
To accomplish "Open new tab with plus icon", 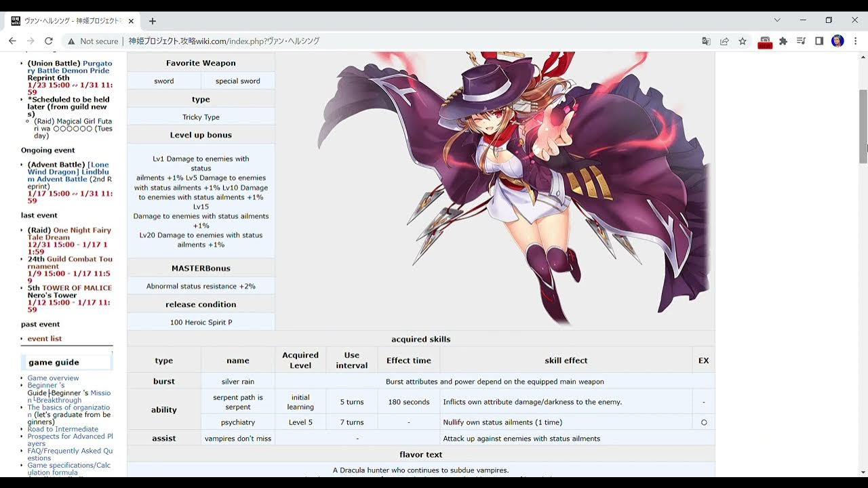I will point(152,21).
